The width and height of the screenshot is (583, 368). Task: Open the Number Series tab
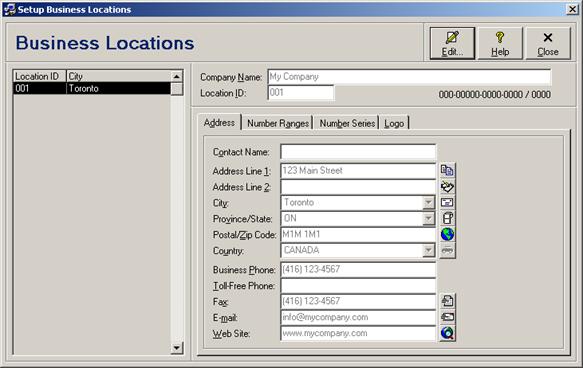click(347, 123)
